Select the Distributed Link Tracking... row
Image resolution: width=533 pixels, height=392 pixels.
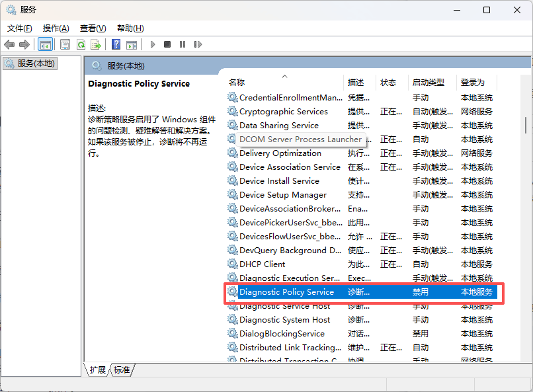click(x=361, y=348)
